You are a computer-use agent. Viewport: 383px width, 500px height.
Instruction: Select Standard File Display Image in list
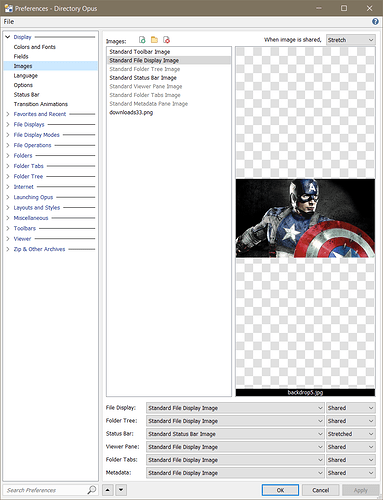pos(169,60)
